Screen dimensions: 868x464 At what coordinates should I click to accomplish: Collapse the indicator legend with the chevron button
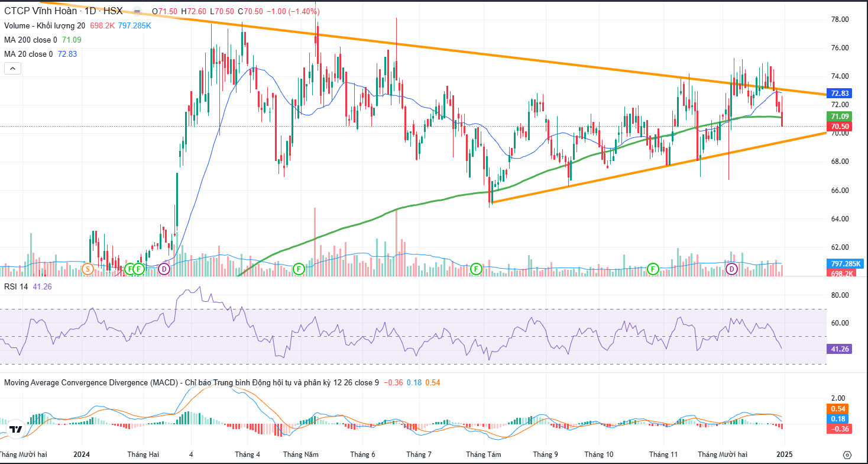tap(12, 69)
